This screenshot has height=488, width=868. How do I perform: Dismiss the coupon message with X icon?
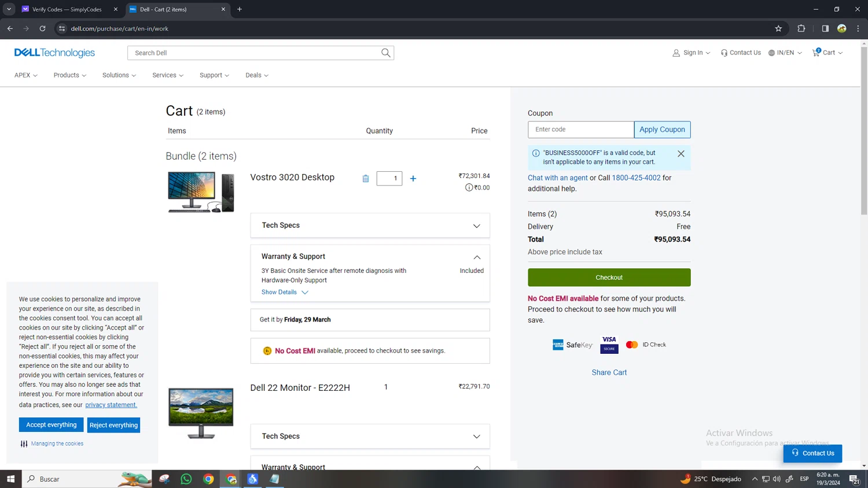pyautogui.click(x=681, y=154)
